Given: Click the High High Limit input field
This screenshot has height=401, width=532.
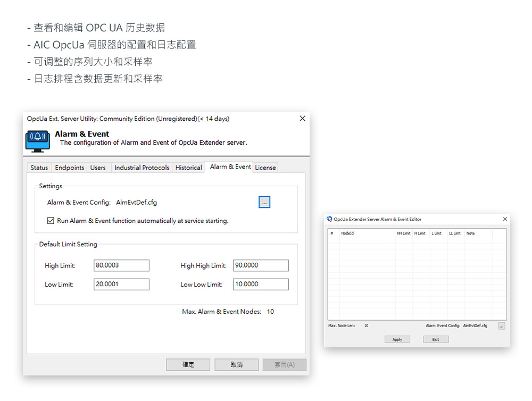Looking at the screenshot, I should [x=261, y=265].
